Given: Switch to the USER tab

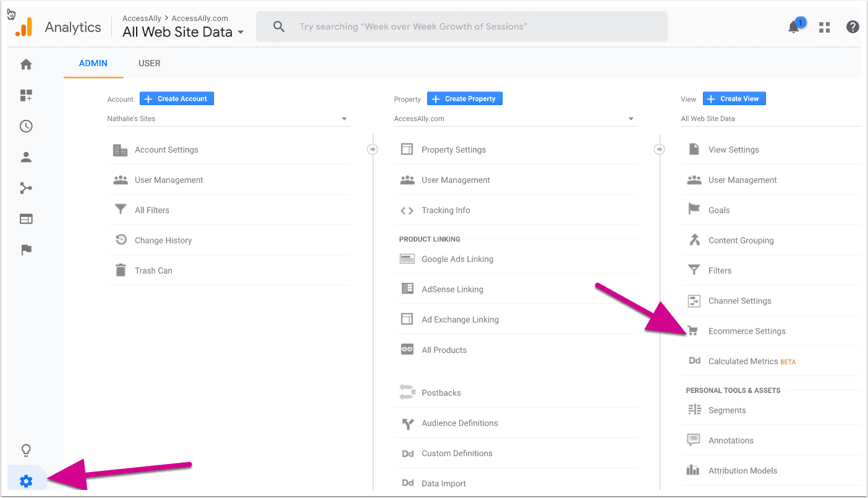Looking at the screenshot, I should point(150,63).
